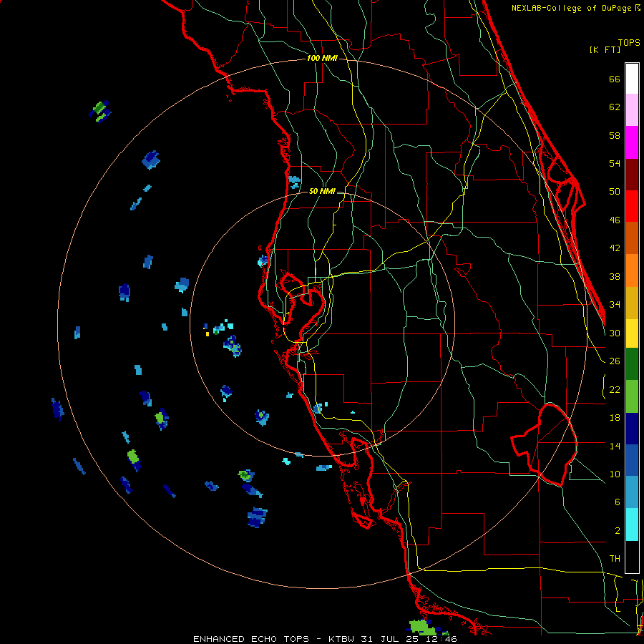Viewport: 644px width, 644px height.
Task: Click the 62 scale value
Action: (615, 107)
